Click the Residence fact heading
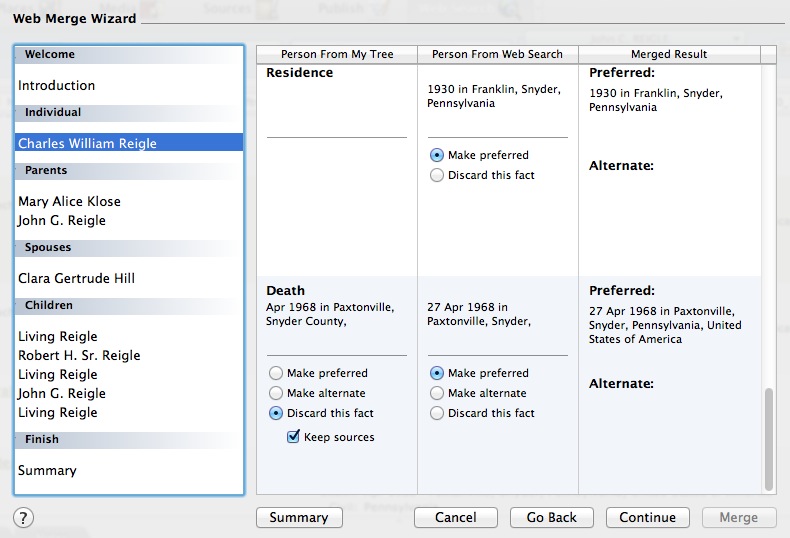This screenshot has width=790, height=538. [x=300, y=73]
